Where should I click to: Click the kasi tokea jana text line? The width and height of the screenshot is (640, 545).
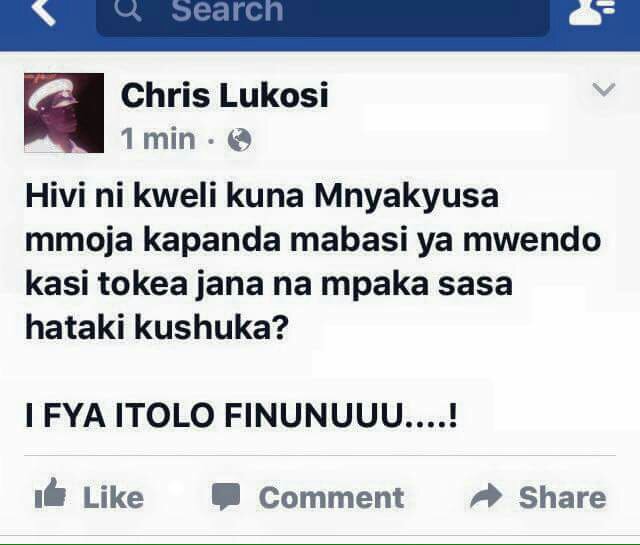click(x=269, y=284)
